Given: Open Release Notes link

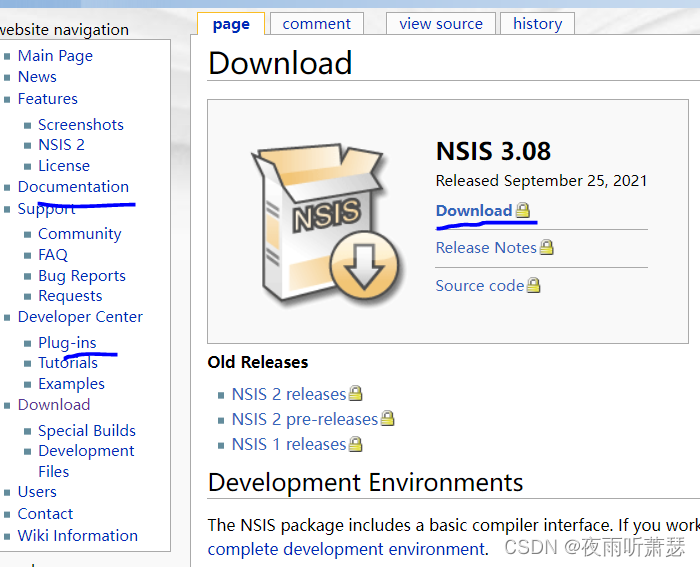Looking at the screenshot, I should tap(486, 247).
